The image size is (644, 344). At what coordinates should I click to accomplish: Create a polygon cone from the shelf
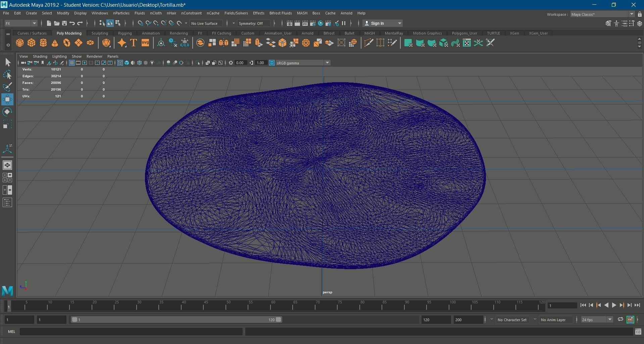click(55, 43)
